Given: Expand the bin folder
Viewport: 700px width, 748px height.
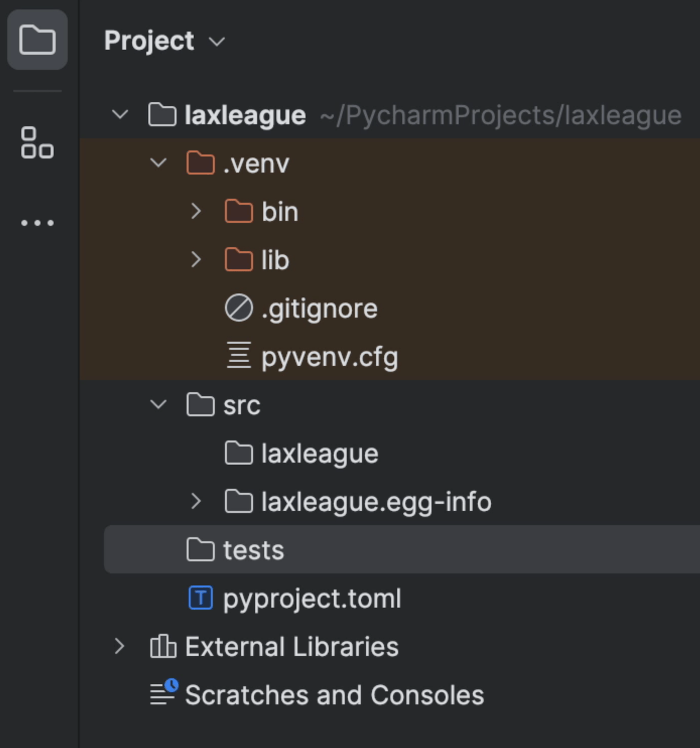Looking at the screenshot, I should pos(197,211).
